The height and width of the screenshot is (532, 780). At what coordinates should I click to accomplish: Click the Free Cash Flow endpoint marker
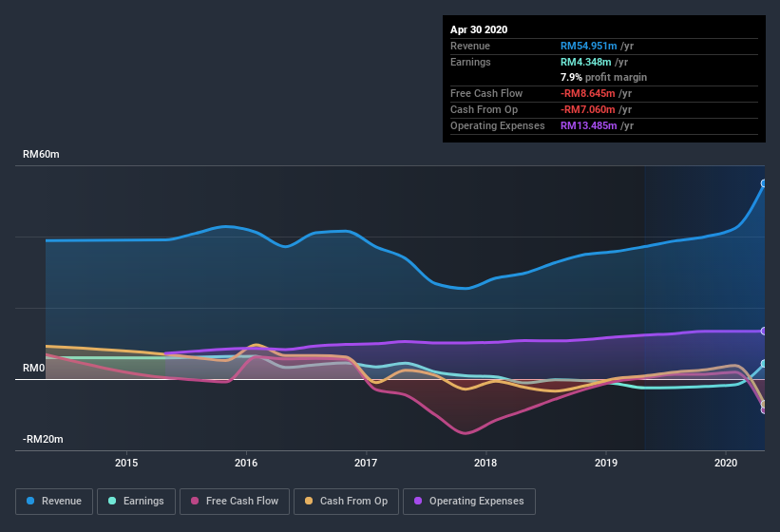click(764, 409)
